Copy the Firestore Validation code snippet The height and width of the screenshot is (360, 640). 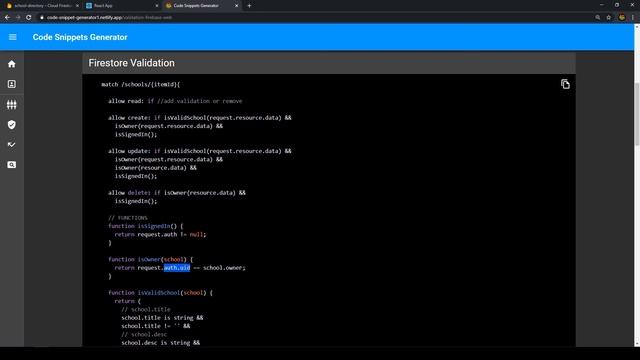565,84
